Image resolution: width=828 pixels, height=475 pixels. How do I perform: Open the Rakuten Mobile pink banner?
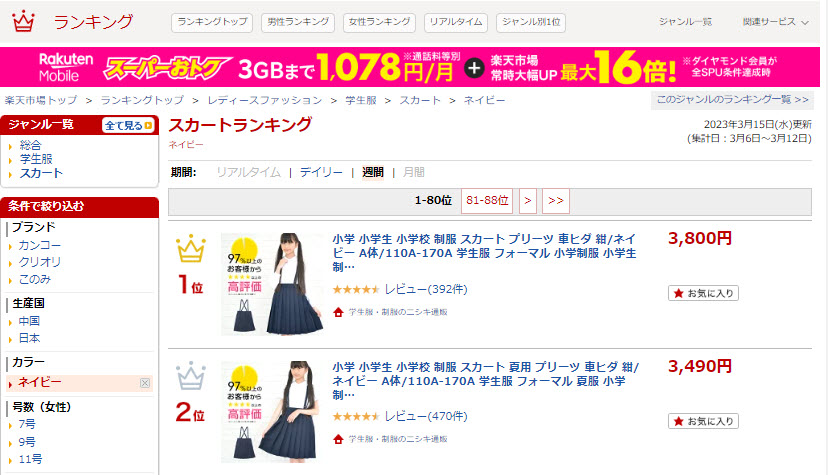point(410,67)
